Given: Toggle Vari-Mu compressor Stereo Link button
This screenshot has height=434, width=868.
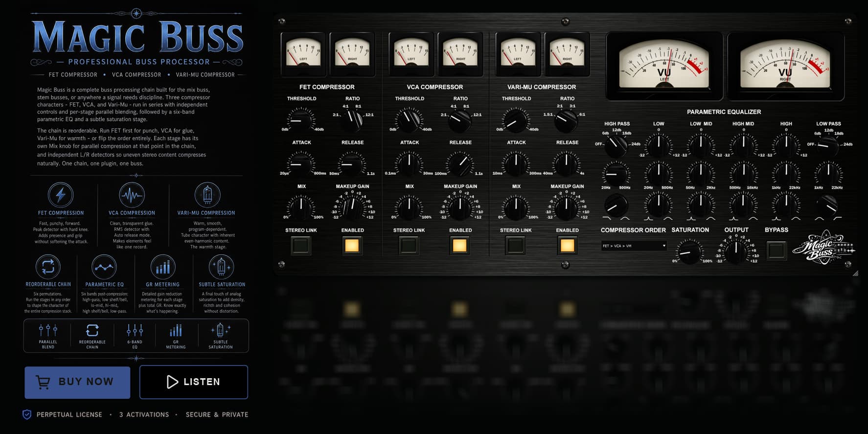Looking at the screenshot, I should tap(515, 245).
